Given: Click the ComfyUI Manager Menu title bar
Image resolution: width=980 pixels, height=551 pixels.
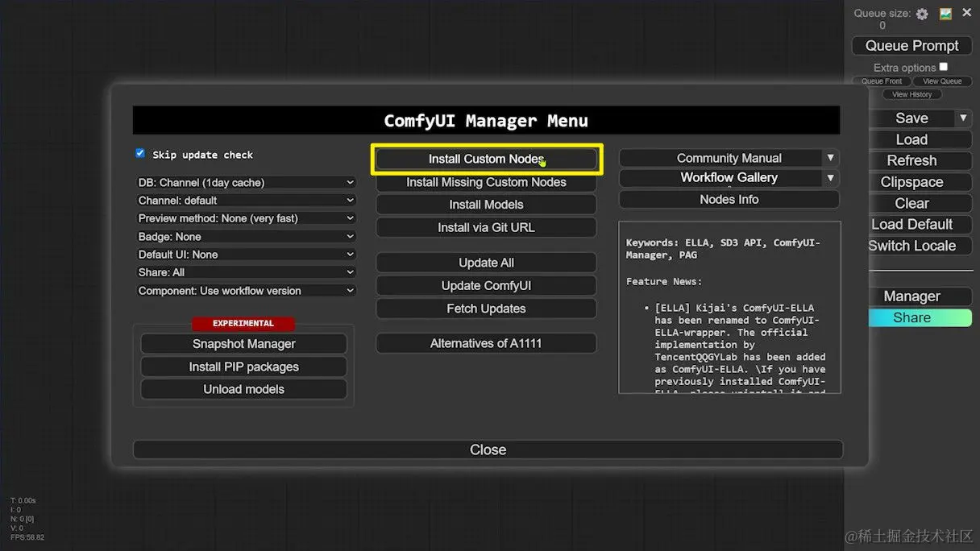Looking at the screenshot, I should (x=486, y=121).
